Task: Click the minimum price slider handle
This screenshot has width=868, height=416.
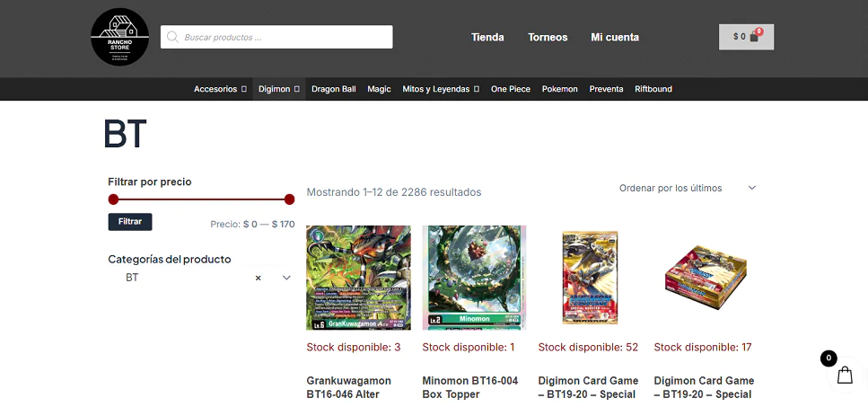Action: (113, 199)
